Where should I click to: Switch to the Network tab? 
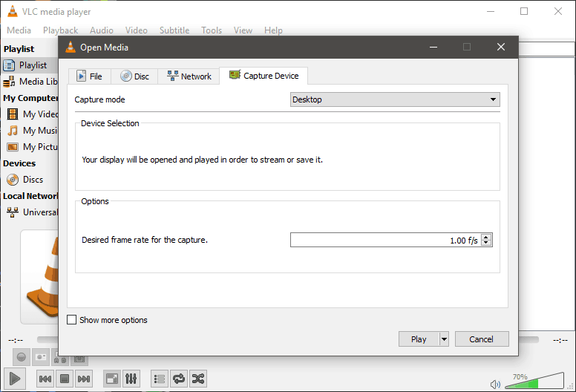pyautogui.click(x=189, y=76)
